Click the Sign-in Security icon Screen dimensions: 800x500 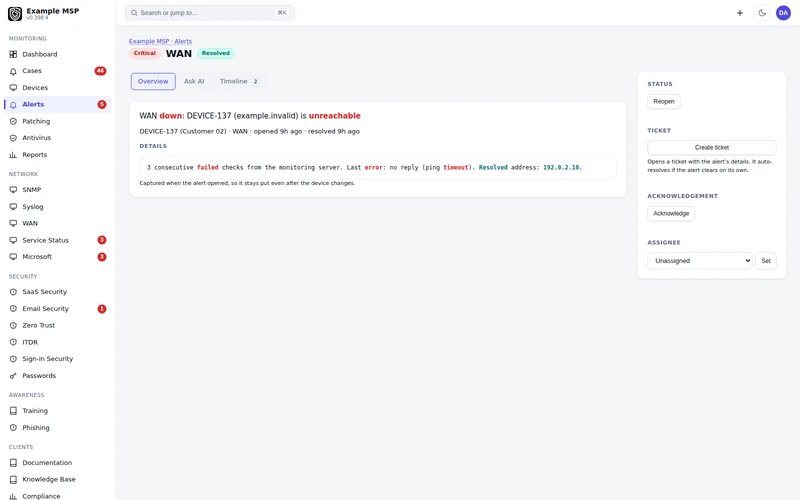13,359
